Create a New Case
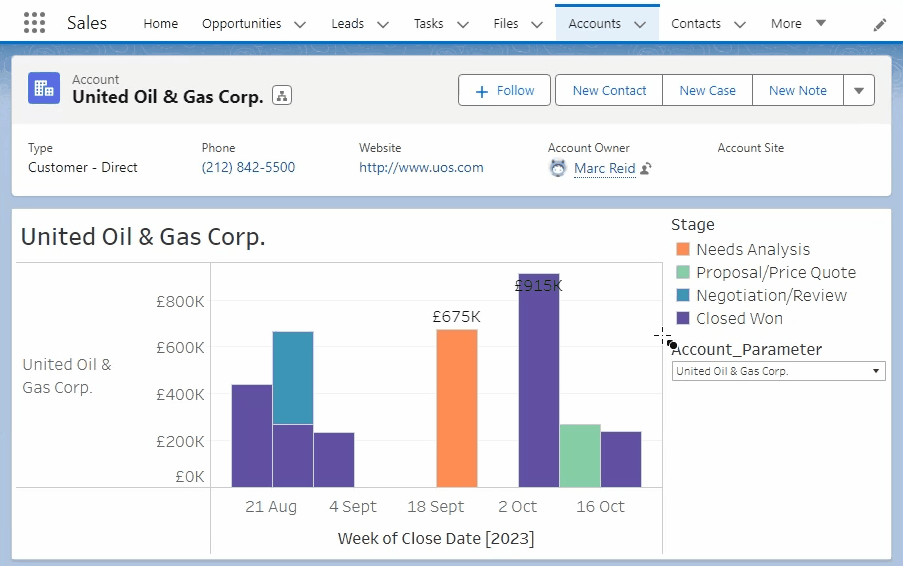The width and height of the screenshot is (903, 566). pos(707,90)
